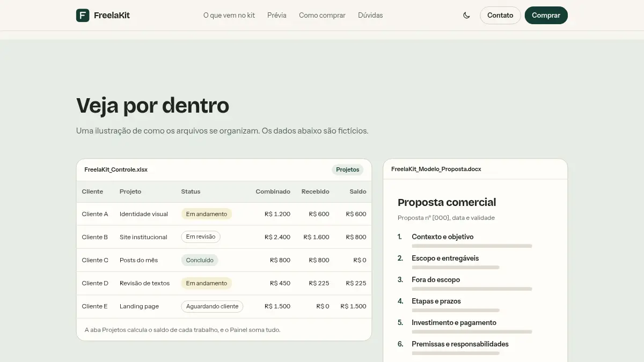Click the 'Concluído' status badge
Viewport: 644px width, 362px height.
200,260
